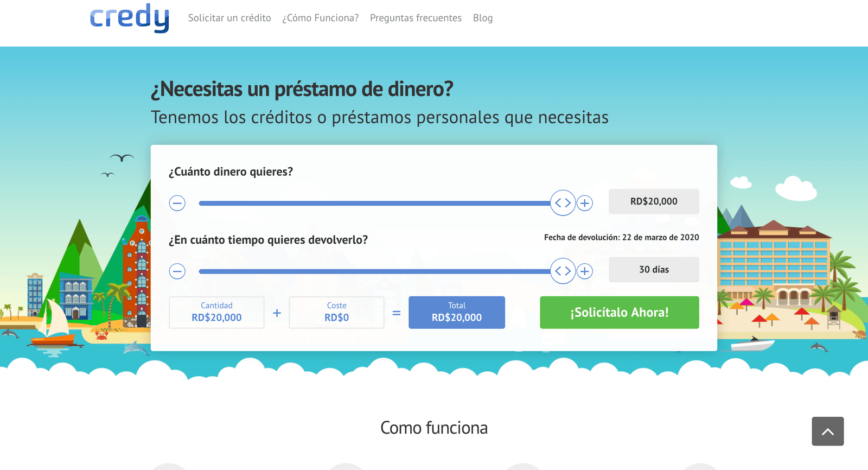Decrease loan amount with minus icon
868x470 pixels.
[177, 203]
